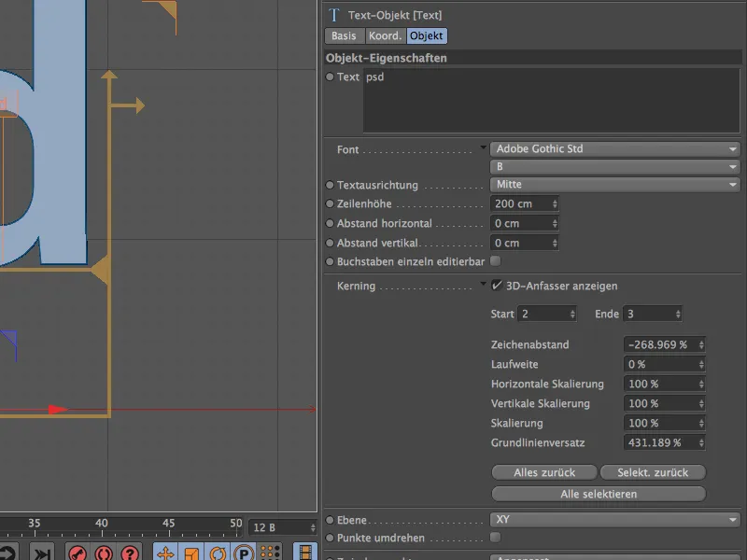Click the Horizontale Skalierung value field
The width and height of the screenshot is (747, 560).
point(665,384)
